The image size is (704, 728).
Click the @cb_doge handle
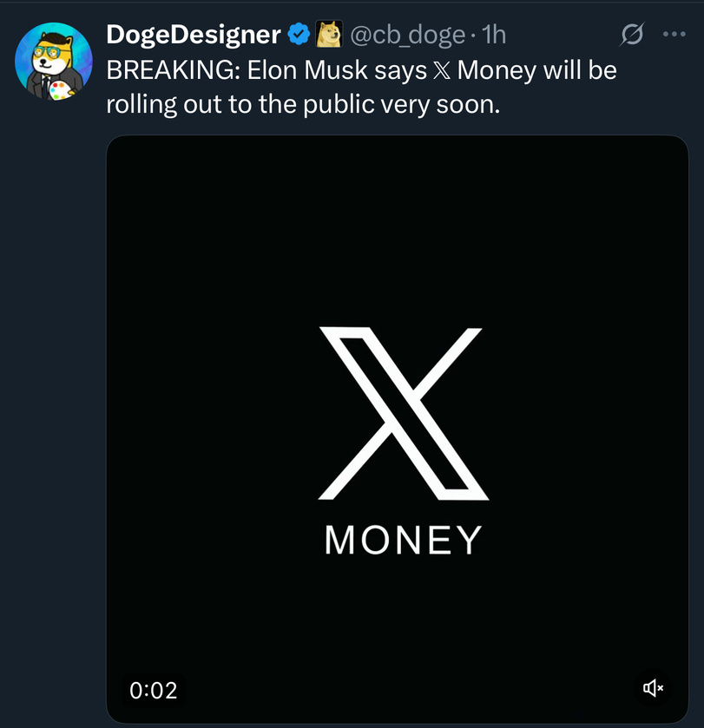pos(406,35)
